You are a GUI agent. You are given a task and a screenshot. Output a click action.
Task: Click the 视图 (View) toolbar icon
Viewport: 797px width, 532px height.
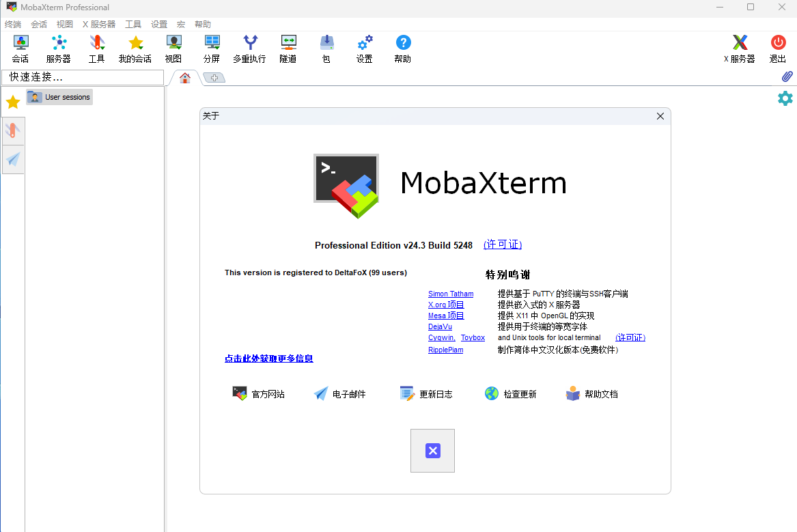coord(173,48)
